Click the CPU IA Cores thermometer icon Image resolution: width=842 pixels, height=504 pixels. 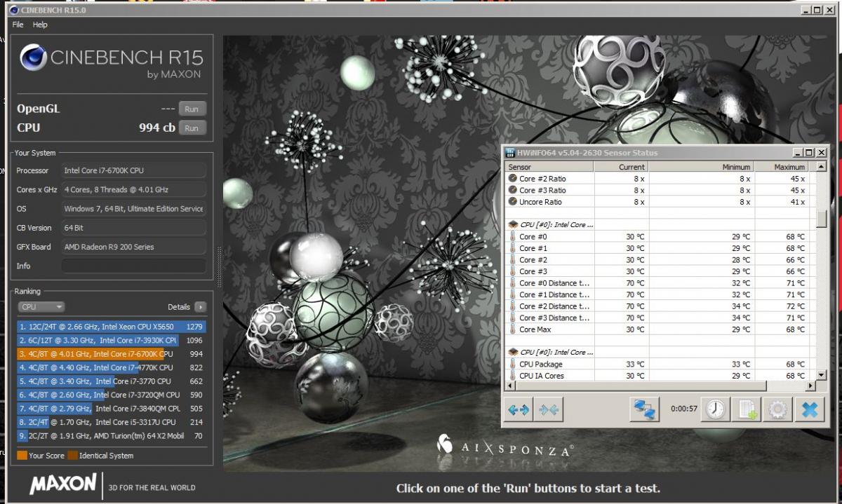[x=512, y=376]
